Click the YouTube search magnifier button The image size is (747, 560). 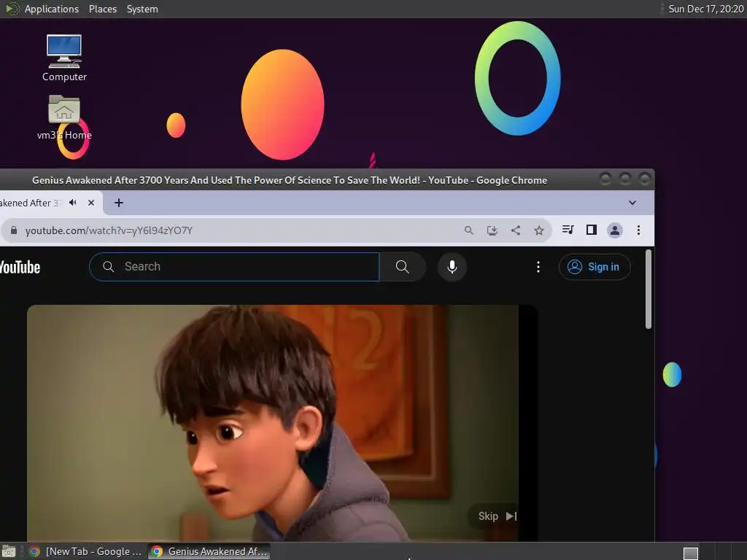click(x=403, y=267)
